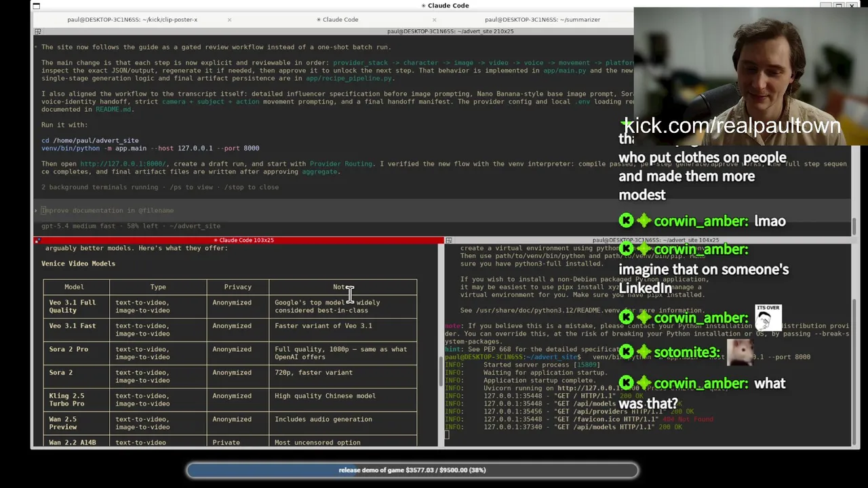The width and height of the screenshot is (868, 488).
Task: Click the top pane title bar 'advert_site 210x25'
Action: [x=450, y=31]
